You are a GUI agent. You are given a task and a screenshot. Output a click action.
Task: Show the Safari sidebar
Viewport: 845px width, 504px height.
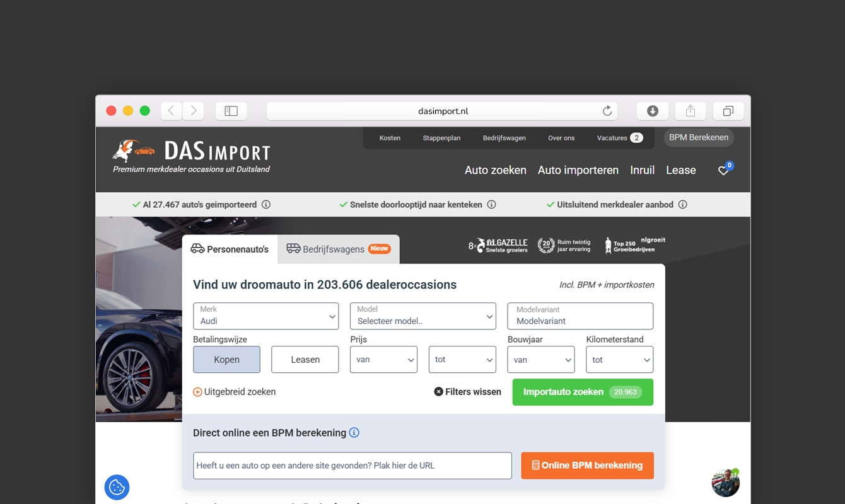pos(231,112)
